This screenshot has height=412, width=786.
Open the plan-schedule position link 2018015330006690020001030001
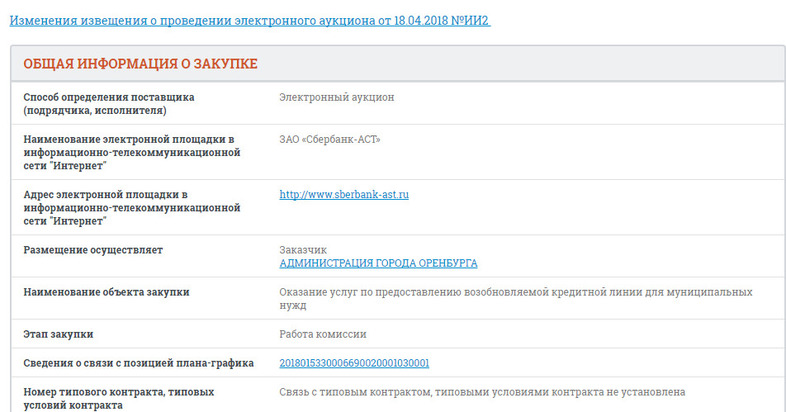[354, 363]
